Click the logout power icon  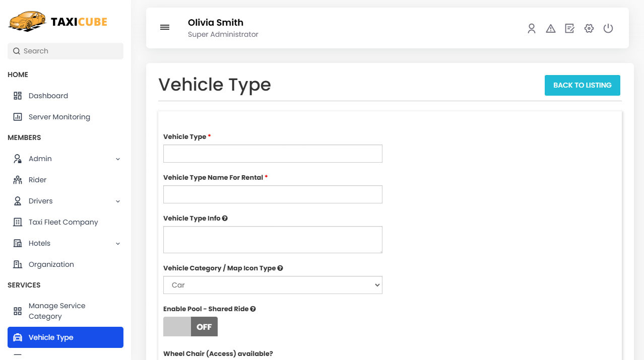click(x=608, y=28)
